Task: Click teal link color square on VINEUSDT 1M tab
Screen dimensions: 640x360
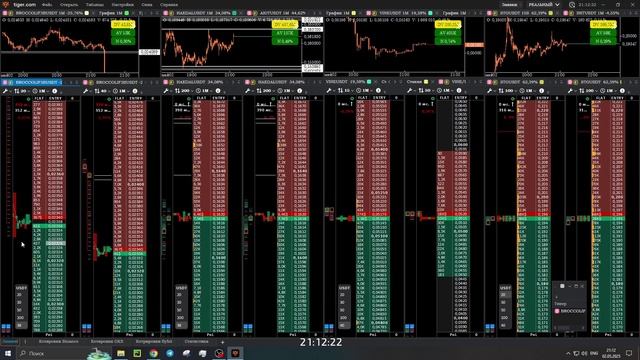Action: [430, 13]
